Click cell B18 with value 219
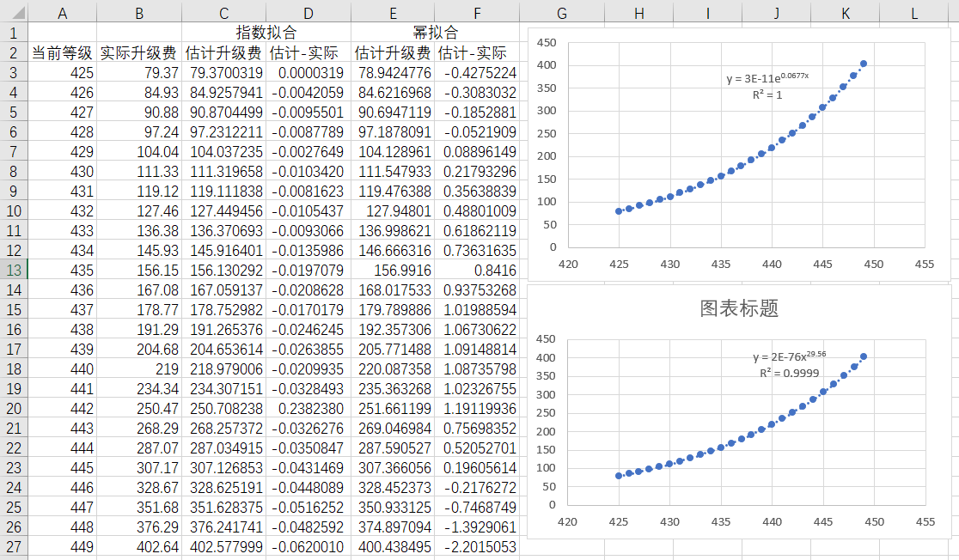This screenshot has width=959, height=560. point(139,369)
